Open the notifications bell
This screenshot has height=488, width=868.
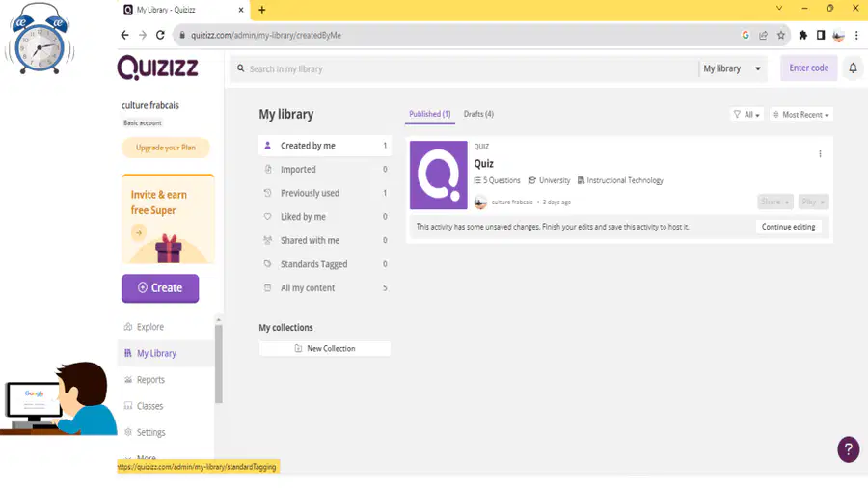853,68
